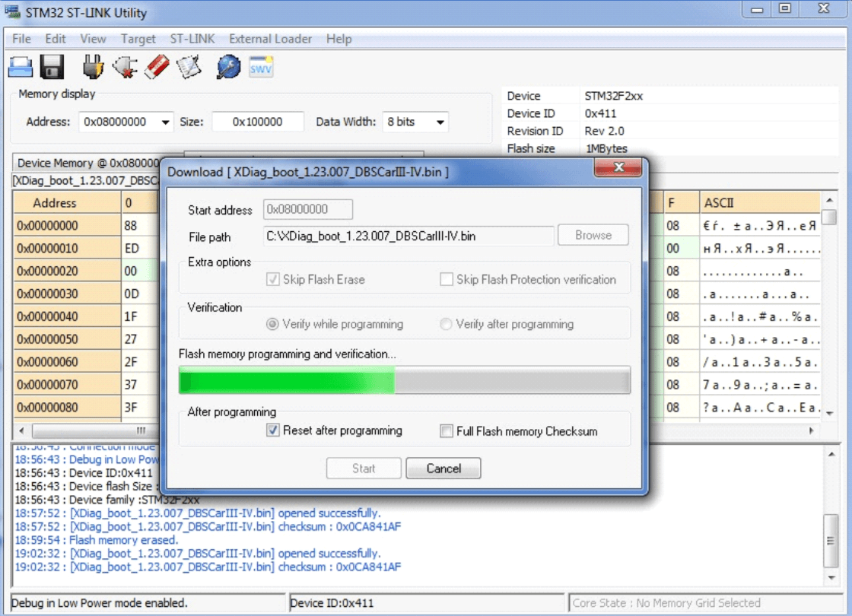The image size is (852, 616).
Task: Click the Browse button
Action: (x=593, y=235)
